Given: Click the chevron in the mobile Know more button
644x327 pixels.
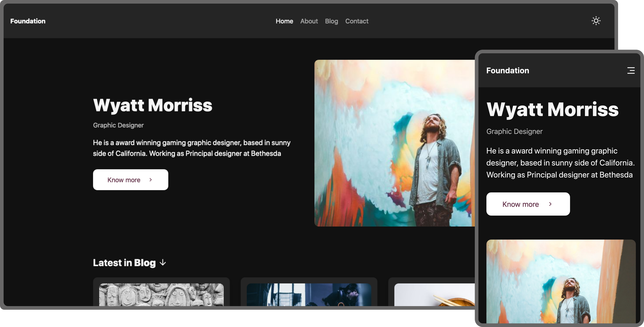Looking at the screenshot, I should point(550,204).
